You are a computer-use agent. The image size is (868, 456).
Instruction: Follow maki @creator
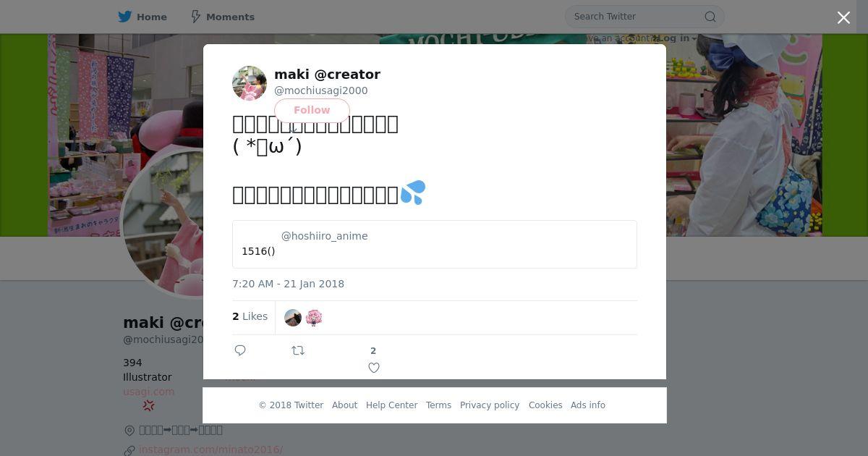[x=312, y=110]
